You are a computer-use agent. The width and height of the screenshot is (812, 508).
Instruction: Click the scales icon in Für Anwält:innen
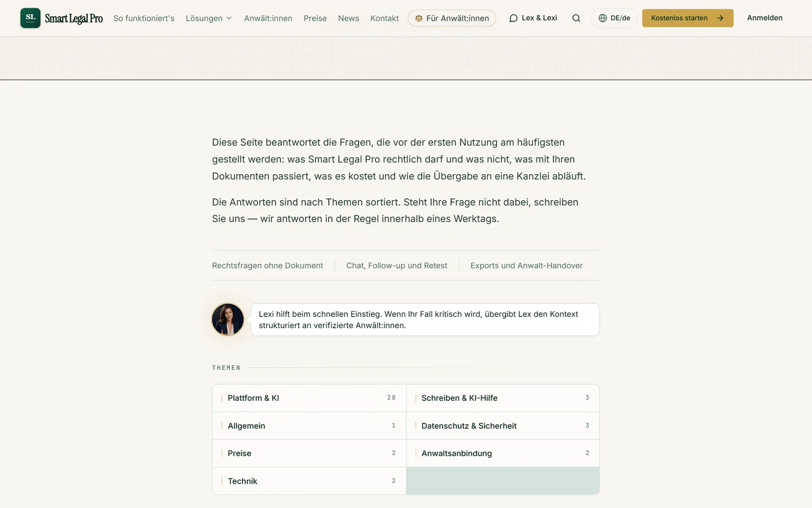point(419,18)
